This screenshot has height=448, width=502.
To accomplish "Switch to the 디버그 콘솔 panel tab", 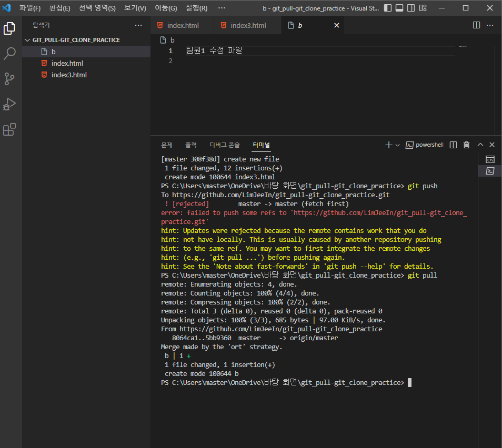I will [x=225, y=145].
